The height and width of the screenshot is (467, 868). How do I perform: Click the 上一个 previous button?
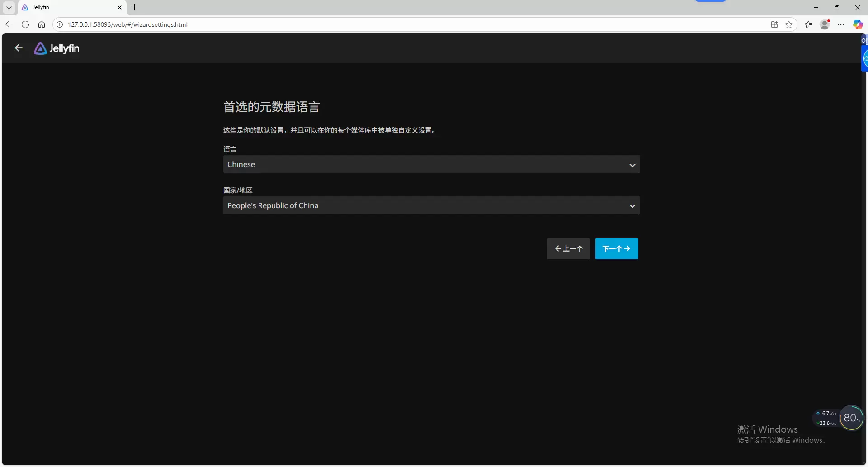pyautogui.click(x=568, y=249)
